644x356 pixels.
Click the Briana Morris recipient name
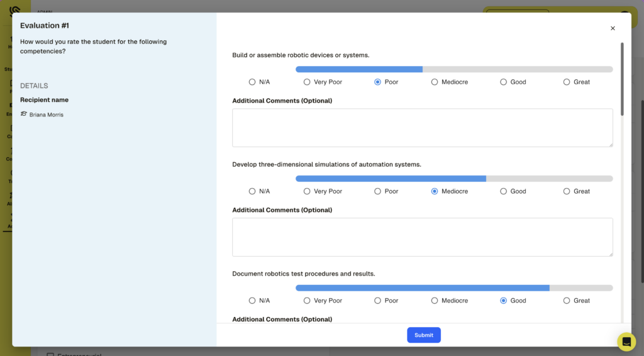46,115
